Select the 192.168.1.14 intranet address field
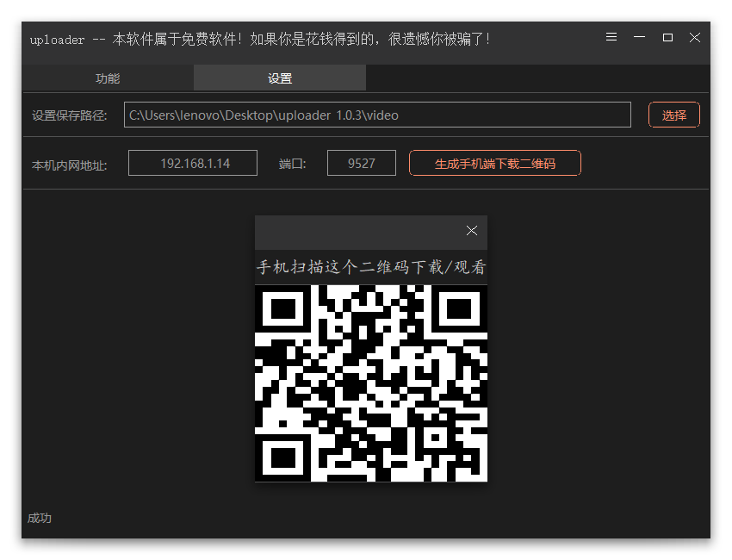The width and height of the screenshot is (732, 560). click(192, 162)
